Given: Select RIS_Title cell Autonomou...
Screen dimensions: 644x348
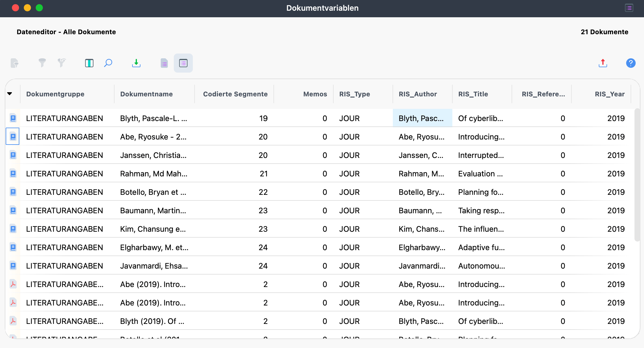Looking at the screenshot, I should point(482,266).
